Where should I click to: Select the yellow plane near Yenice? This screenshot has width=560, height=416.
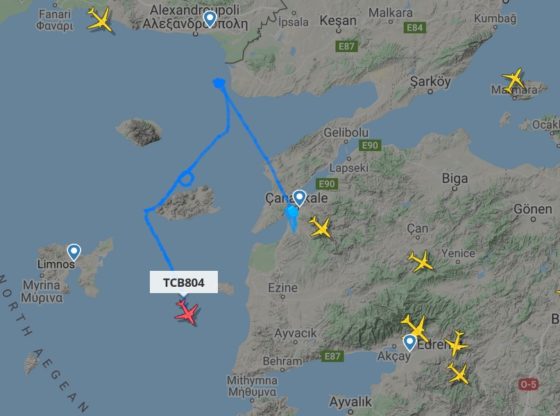pos(421,262)
